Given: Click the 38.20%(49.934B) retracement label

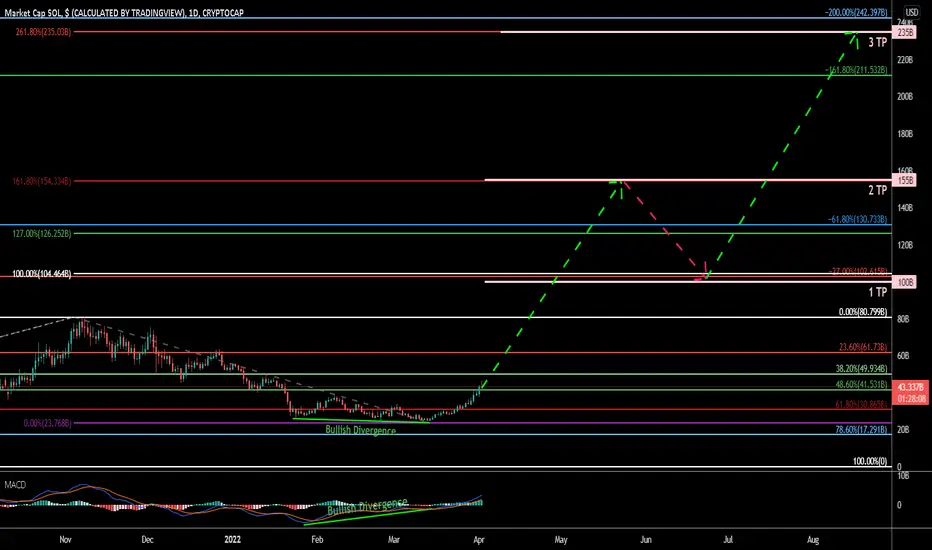Looking at the screenshot, I should [x=861, y=369].
